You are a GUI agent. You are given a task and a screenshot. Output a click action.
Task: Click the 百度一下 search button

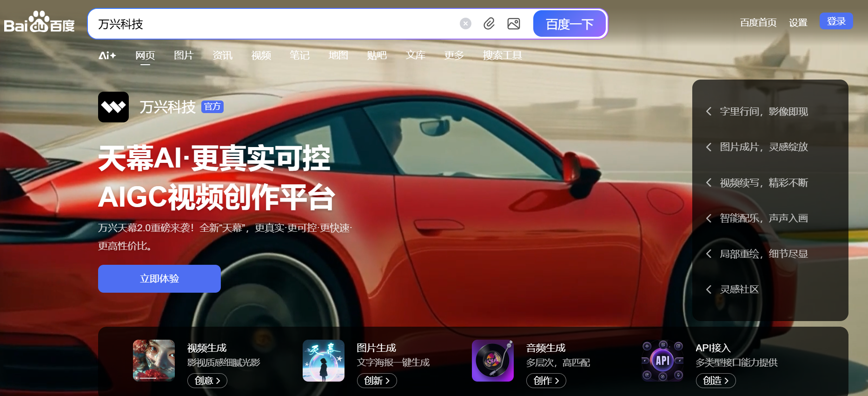pos(570,24)
